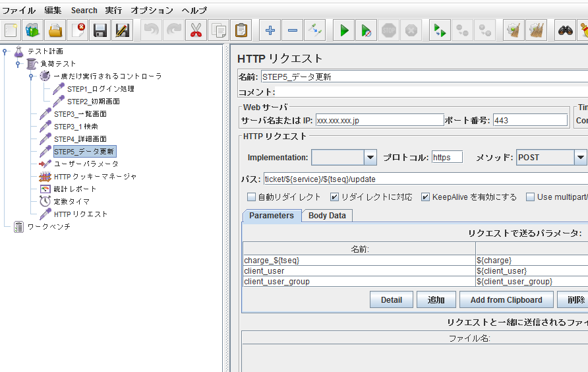The image size is (588, 372).
Task: Select STEP2_初期画面 in tree
Action: pos(94,102)
